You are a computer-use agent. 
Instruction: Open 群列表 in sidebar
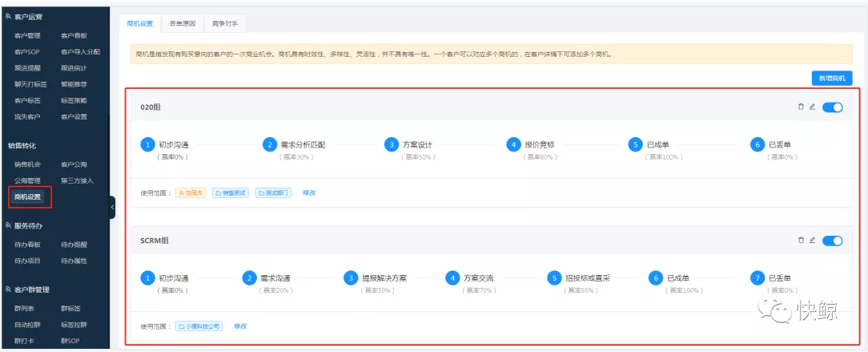tap(24, 308)
